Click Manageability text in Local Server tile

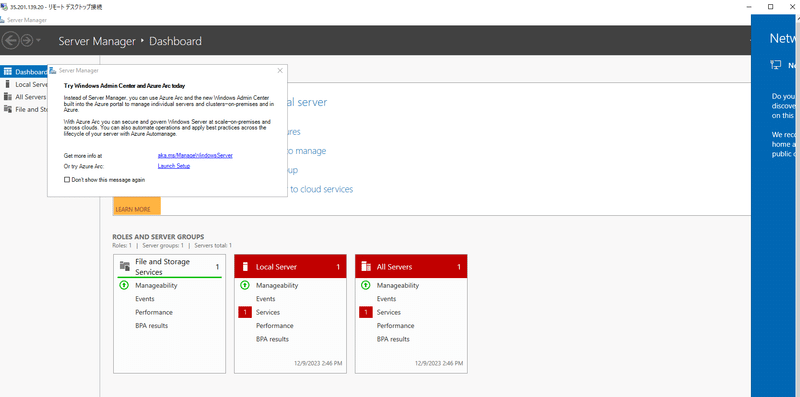(277, 286)
